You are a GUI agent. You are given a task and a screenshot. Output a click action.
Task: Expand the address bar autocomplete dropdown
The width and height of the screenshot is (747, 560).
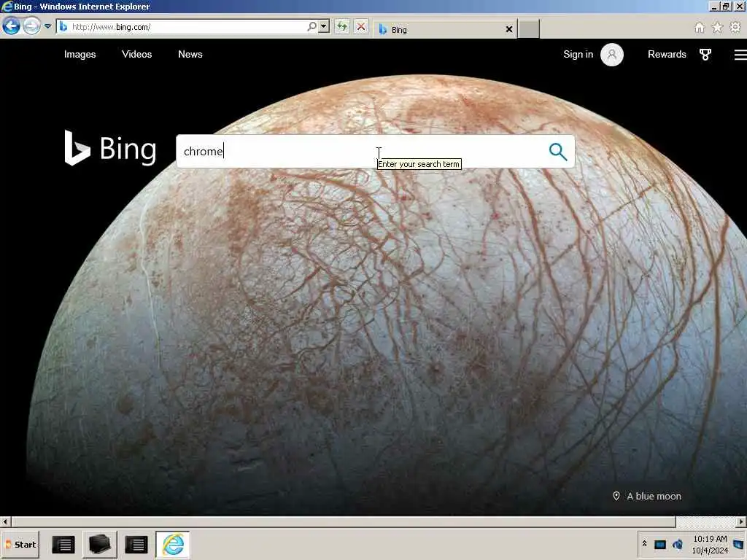(x=324, y=27)
